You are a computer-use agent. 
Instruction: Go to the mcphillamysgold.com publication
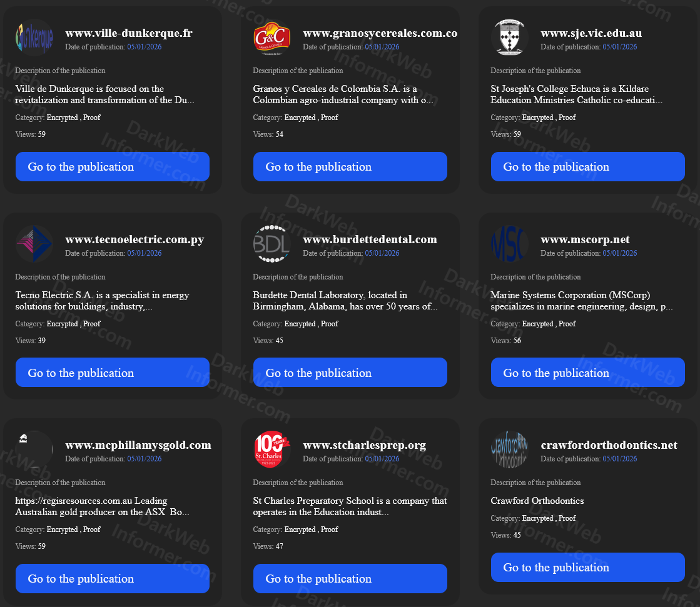[113, 579]
